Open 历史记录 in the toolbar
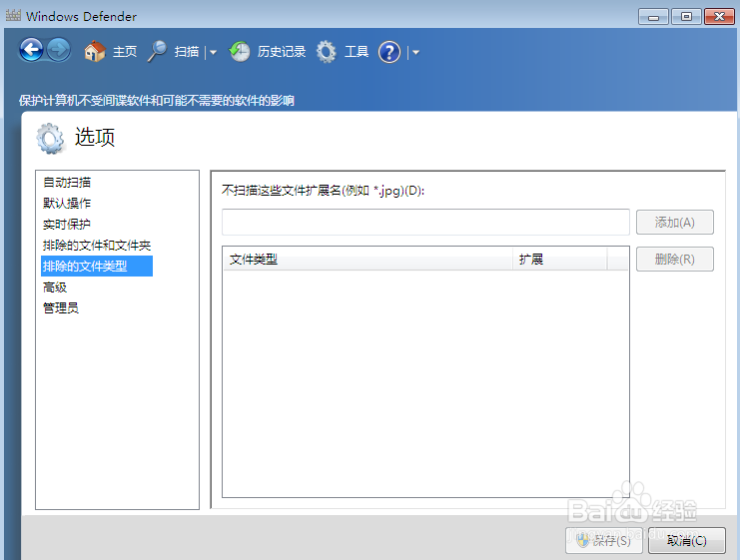The width and height of the screenshot is (740, 560). 282,52
